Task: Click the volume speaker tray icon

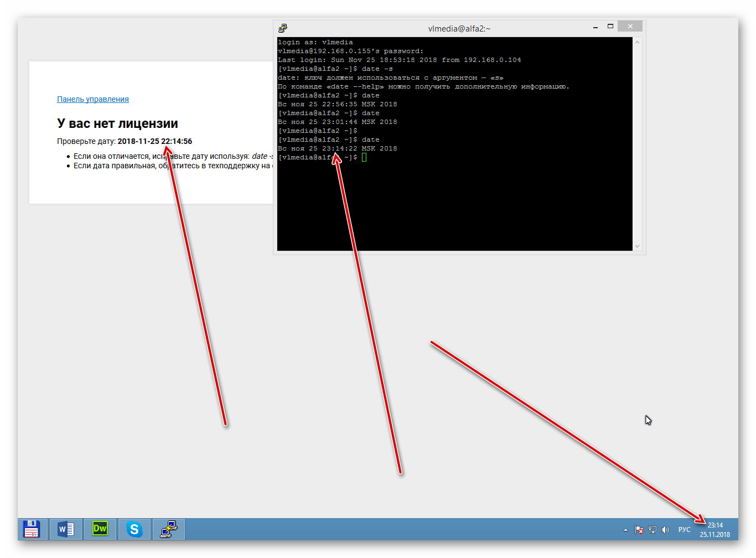Action: pyautogui.click(x=665, y=530)
